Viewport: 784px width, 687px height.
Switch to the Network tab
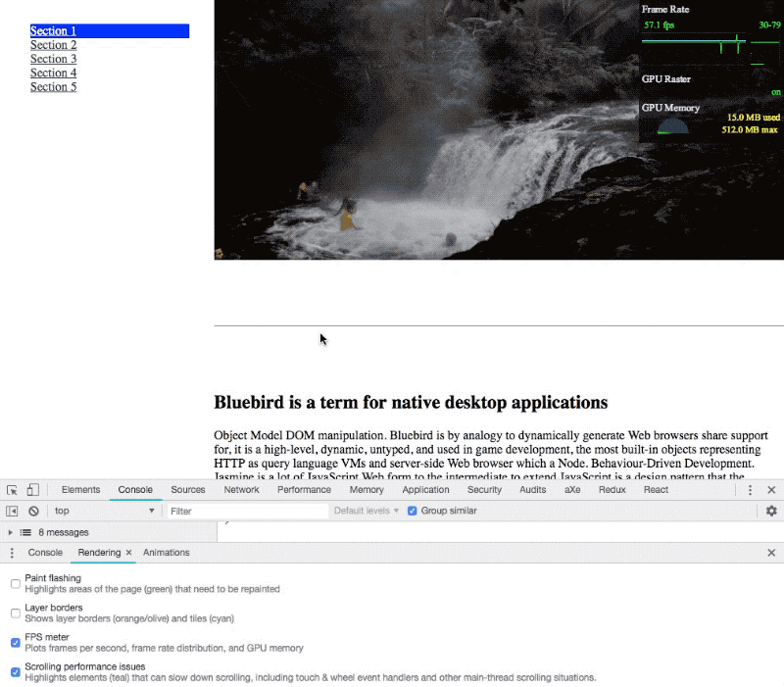241,490
